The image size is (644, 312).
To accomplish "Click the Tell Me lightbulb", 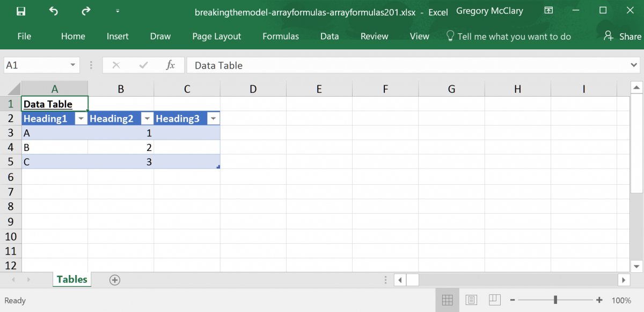I will pyautogui.click(x=450, y=36).
